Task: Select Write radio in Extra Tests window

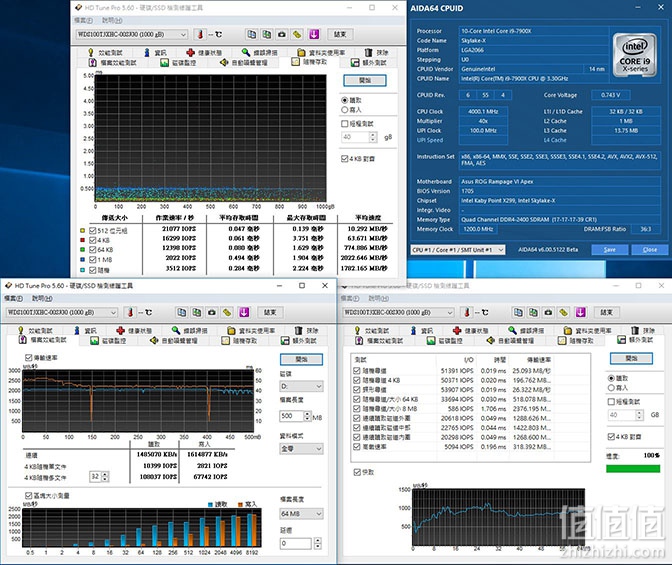Action: click(x=611, y=388)
